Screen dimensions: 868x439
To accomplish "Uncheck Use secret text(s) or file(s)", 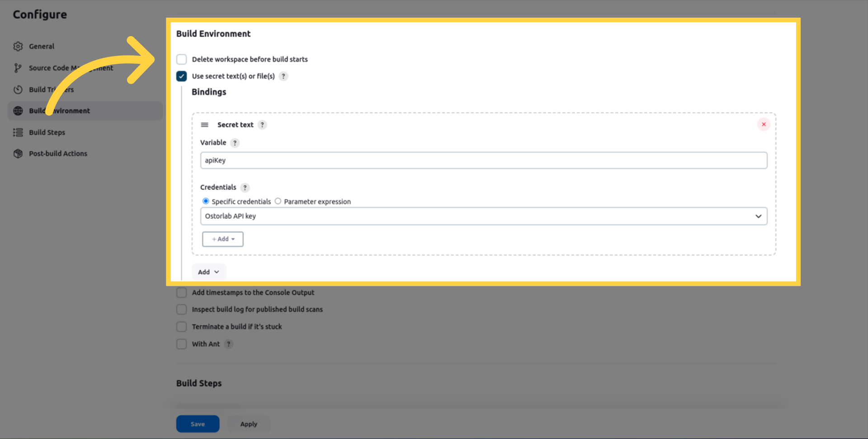I will tap(181, 76).
